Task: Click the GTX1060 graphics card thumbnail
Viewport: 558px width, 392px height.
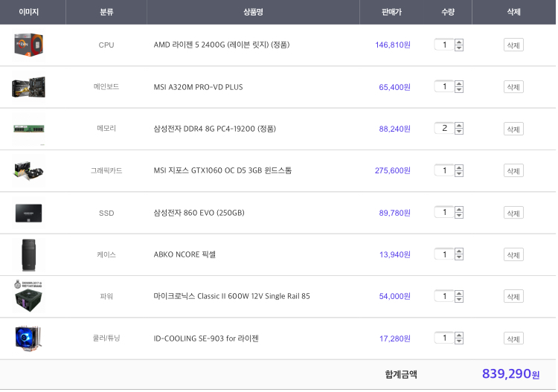Action: click(28, 170)
